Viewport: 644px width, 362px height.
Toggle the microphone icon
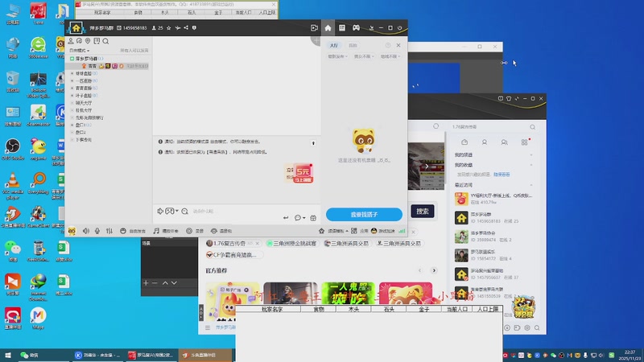tap(97, 231)
